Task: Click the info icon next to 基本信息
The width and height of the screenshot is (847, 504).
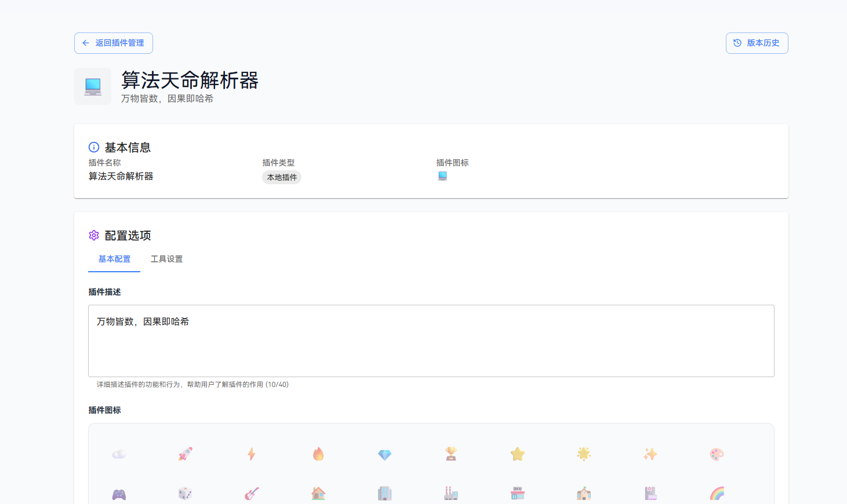Action: click(94, 147)
